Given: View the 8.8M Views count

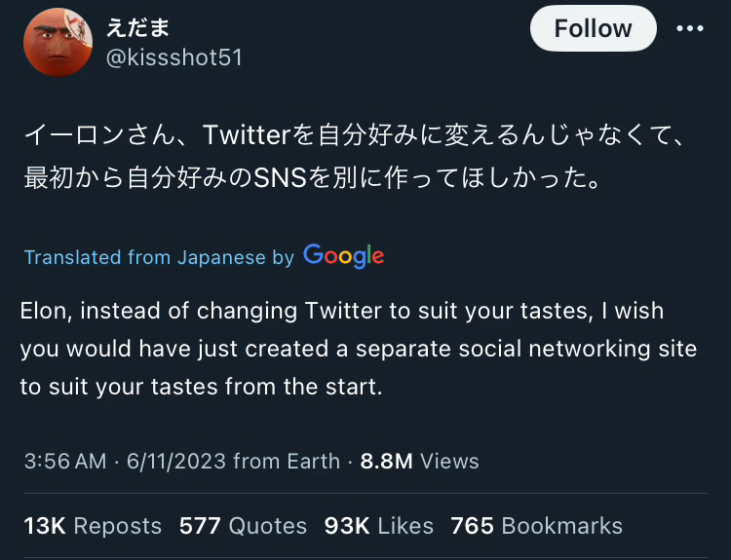Looking at the screenshot, I should [x=419, y=461].
